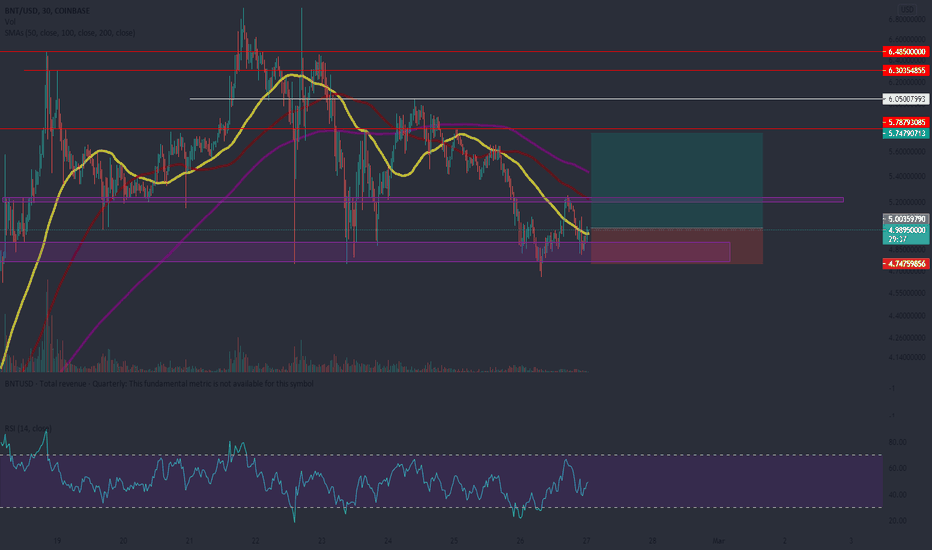Click the Total revenue fundamental metric message
The image size is (932, 550).
point(159,384)
